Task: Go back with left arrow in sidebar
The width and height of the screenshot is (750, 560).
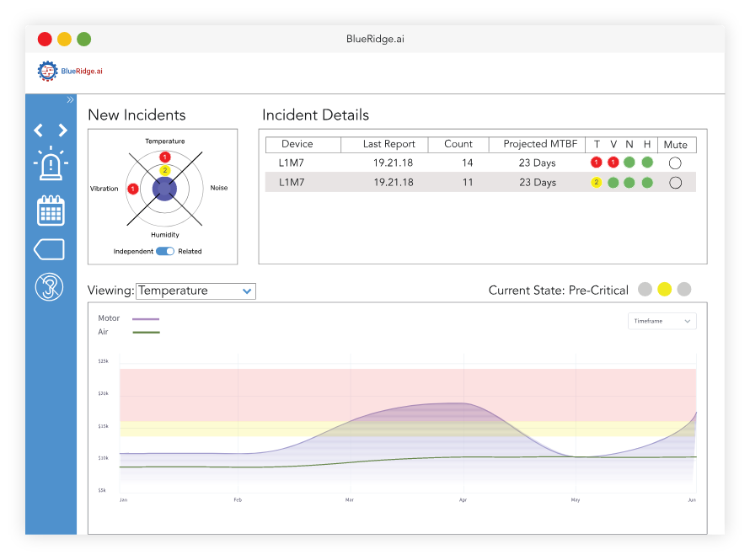Action: click(39, 130)
